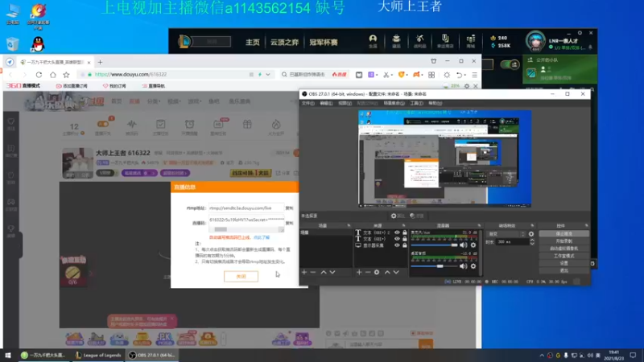This screenshot has height=362, width=644.
Task: Open a new browser tab
Action: click(x=100, y=63)
